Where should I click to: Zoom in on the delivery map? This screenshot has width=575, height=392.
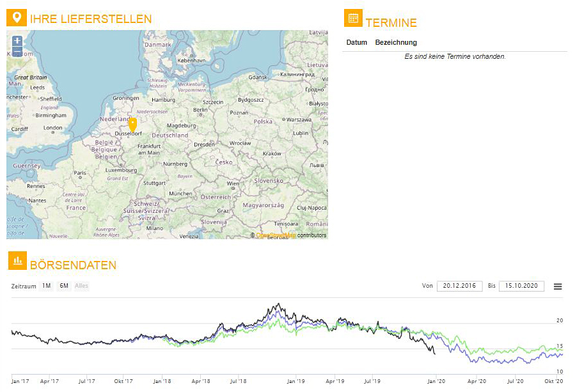pyautogui.click(x=17, y=41)
